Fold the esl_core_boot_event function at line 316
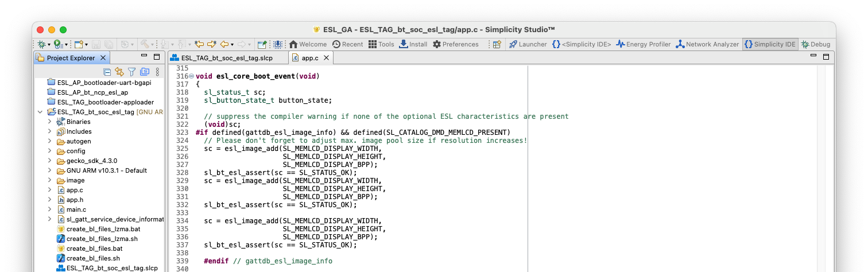The height and width of the screenshot is (272, 868). pos(191,76)
